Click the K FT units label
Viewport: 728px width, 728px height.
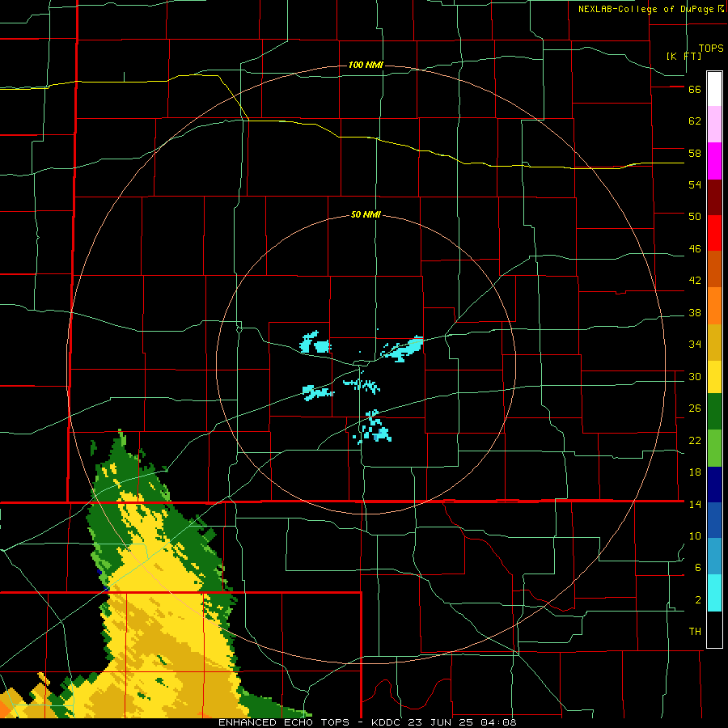click(x=684, y=56)
